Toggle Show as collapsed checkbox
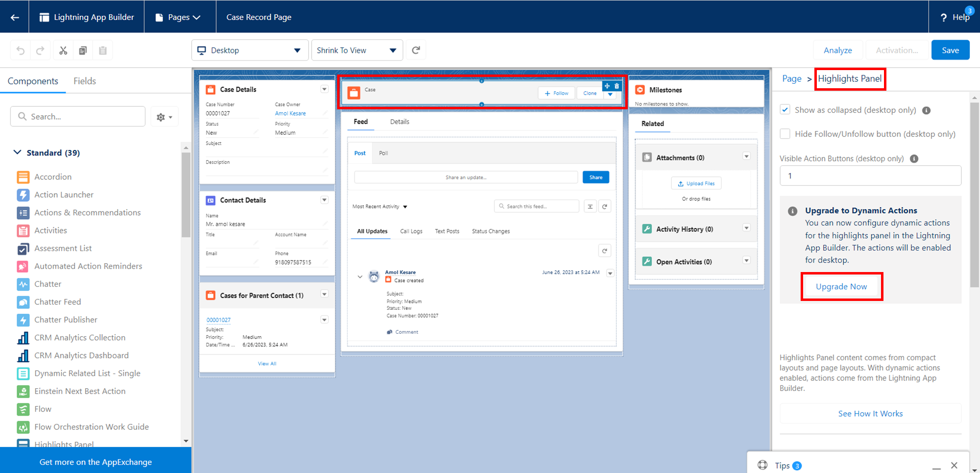 pyautogui.click(x=785, y=110)
